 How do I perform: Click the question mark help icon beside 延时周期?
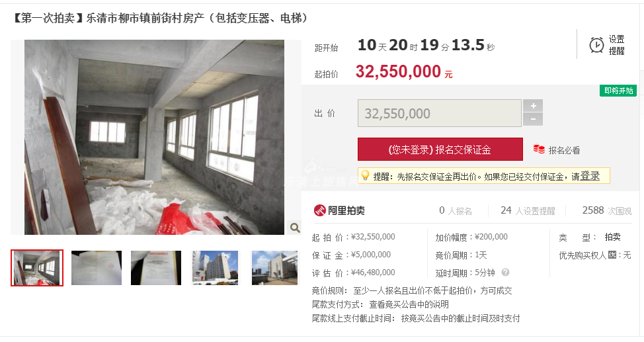click(506, 272)
